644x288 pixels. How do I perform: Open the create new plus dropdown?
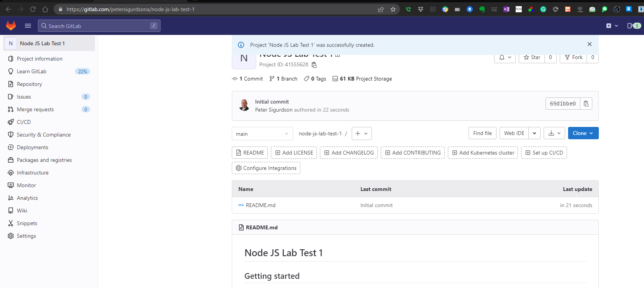pos(612,26)
